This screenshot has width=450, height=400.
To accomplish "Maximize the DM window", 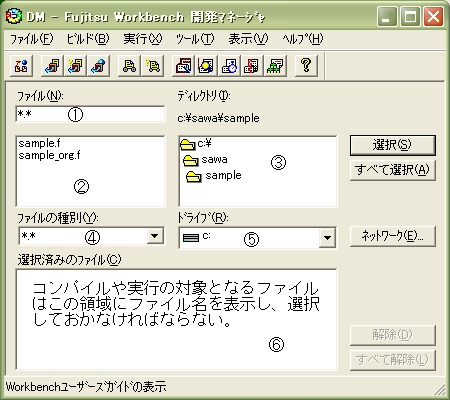I will (410, 16).
